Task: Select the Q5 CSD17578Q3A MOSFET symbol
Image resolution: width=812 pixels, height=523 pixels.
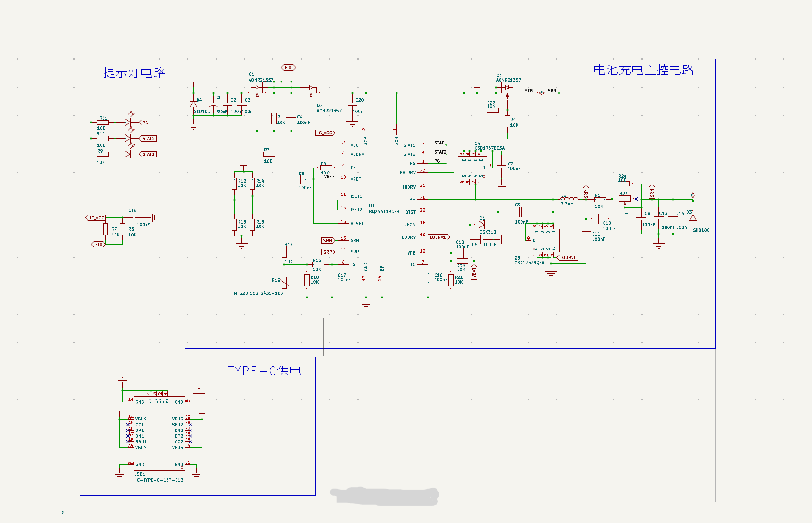Action: pos(545,241)
